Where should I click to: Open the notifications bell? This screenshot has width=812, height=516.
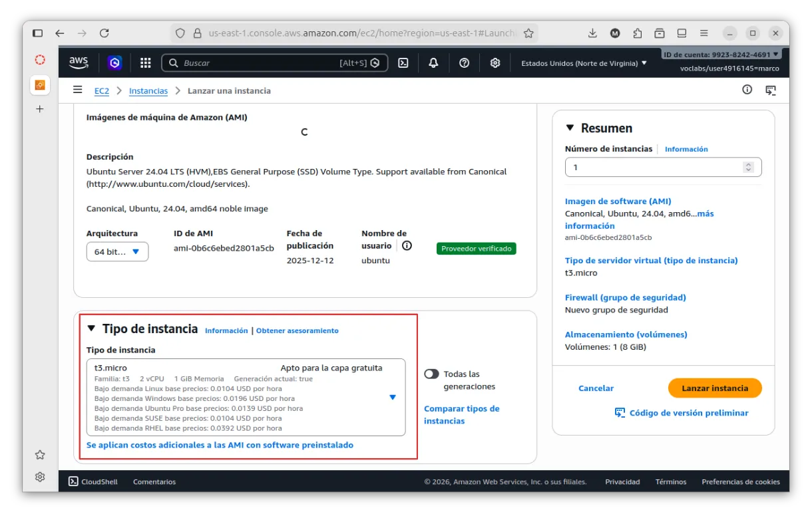tap(433, 63)
